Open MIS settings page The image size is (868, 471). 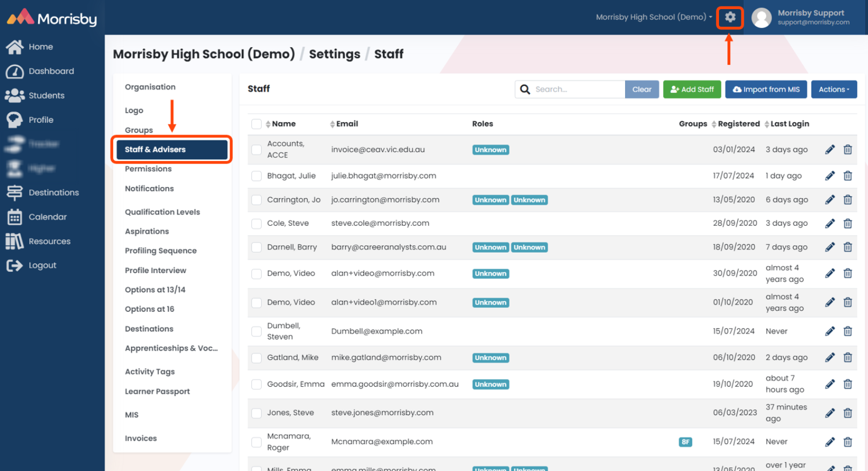coord(132,415)
